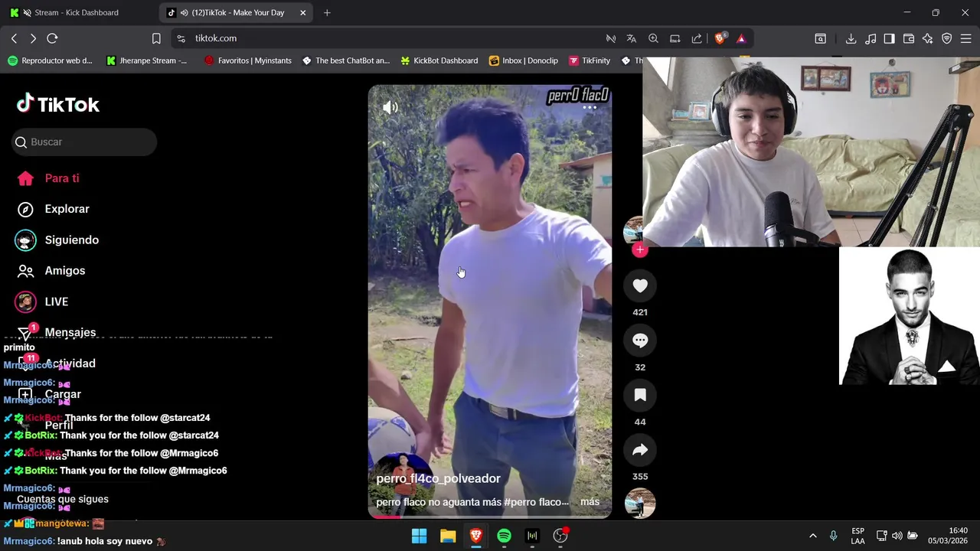Open the sound disc thumbnail

(640, 503)
